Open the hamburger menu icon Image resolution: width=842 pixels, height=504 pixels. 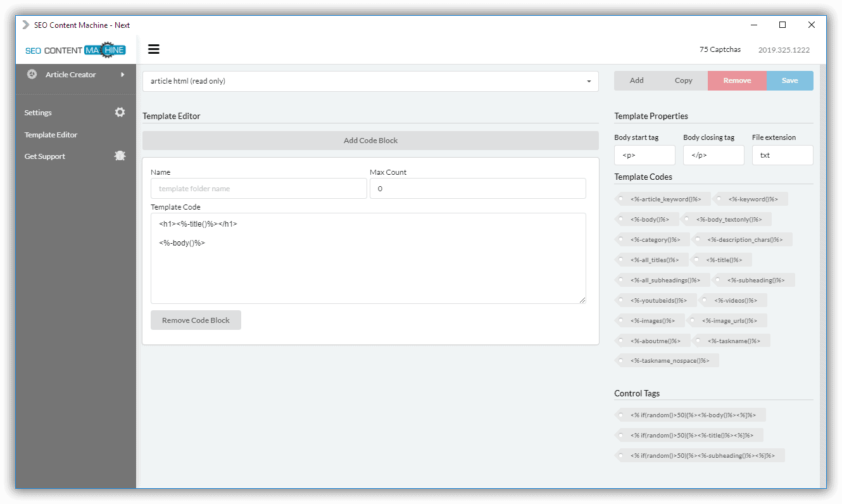pos(153,49)
